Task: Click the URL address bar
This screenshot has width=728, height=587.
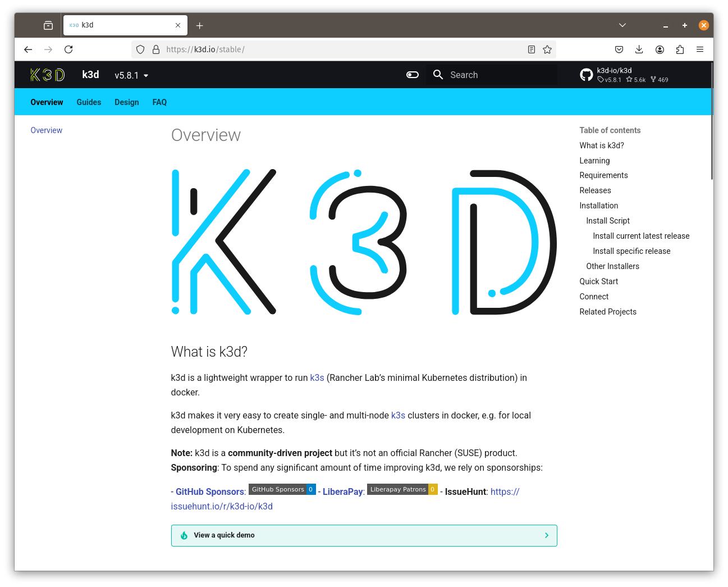Action: click(344, 49)
